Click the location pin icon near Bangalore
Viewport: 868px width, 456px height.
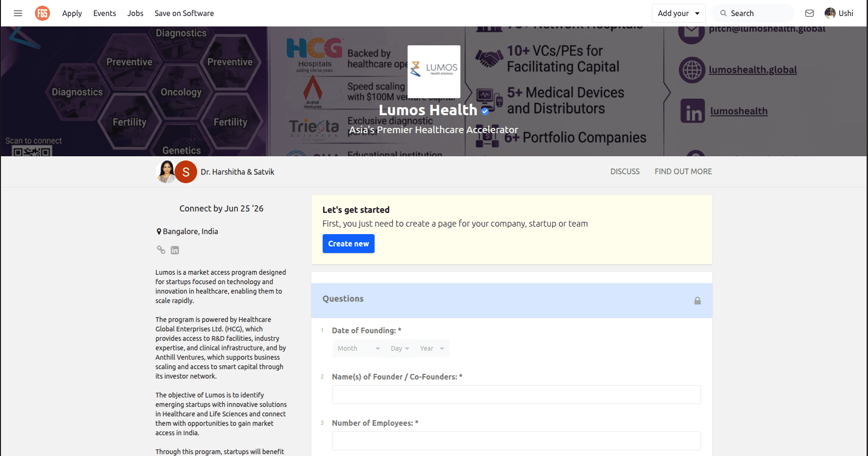159,232
